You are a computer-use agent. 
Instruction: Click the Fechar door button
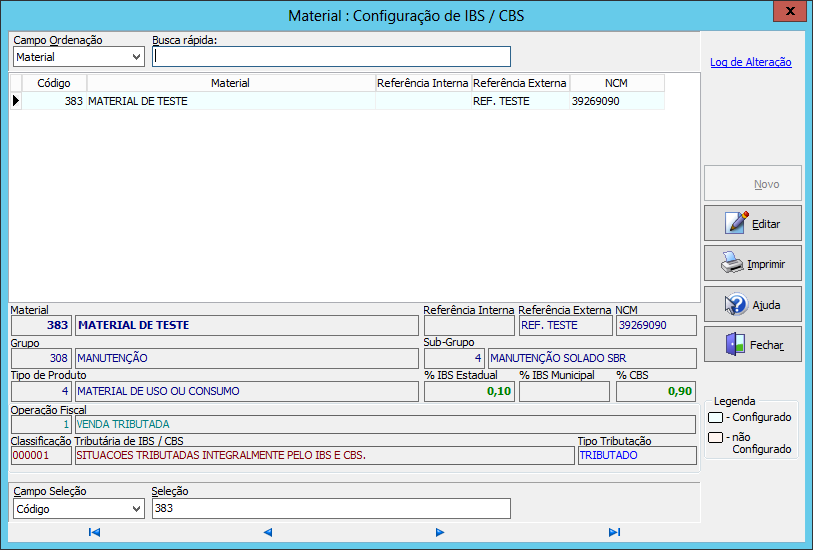coord(752,344)
